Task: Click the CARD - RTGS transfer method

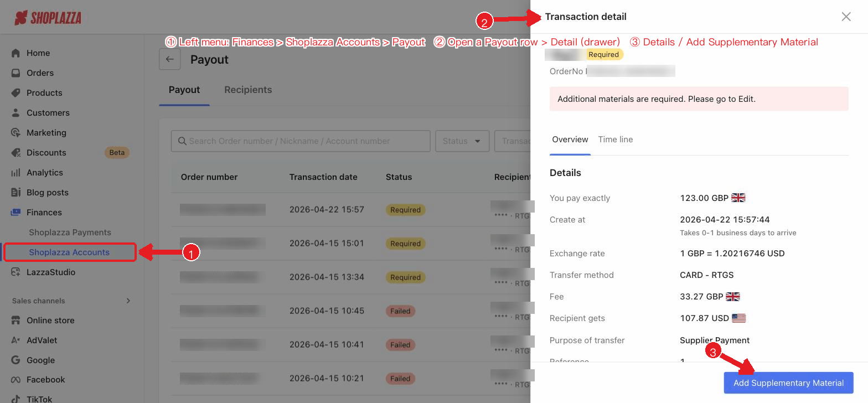Action: click(x=707, y=275)
